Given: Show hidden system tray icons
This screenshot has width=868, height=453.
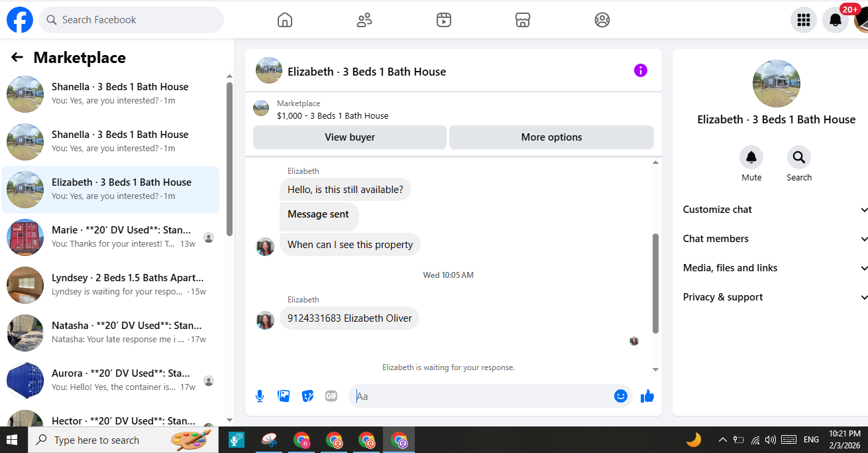Looking at the screenshot, I should tap(723, 440).
